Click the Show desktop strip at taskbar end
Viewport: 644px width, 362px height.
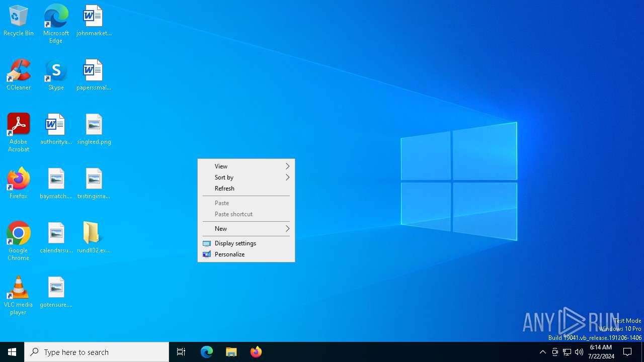pos(642,352)
